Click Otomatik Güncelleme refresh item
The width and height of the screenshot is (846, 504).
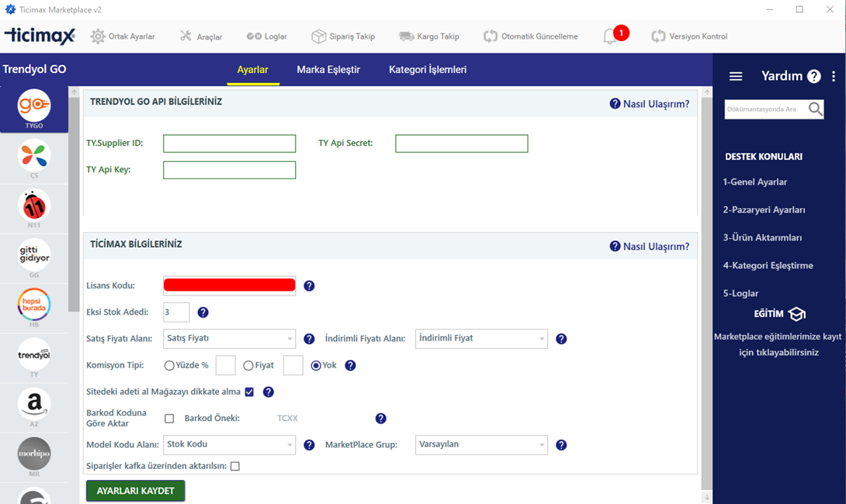pos(530,36)
